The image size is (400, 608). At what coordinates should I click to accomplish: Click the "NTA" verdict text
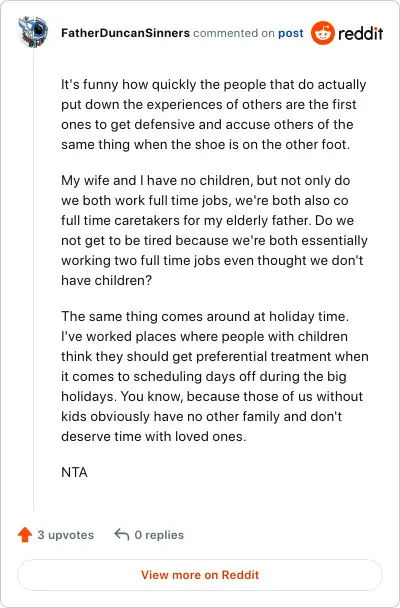click(74, 472)
